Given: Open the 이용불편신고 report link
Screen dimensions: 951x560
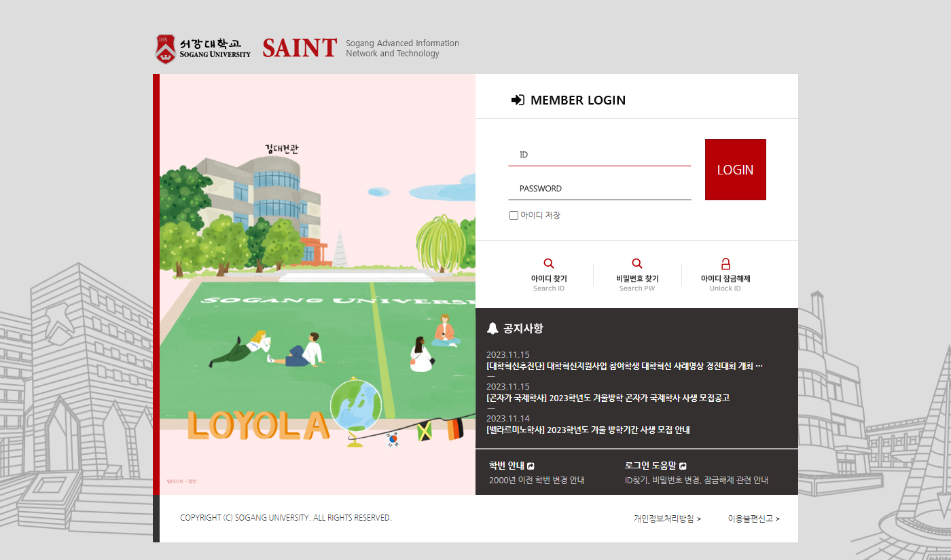Looking at the screenshot, I should click(754, 519).
